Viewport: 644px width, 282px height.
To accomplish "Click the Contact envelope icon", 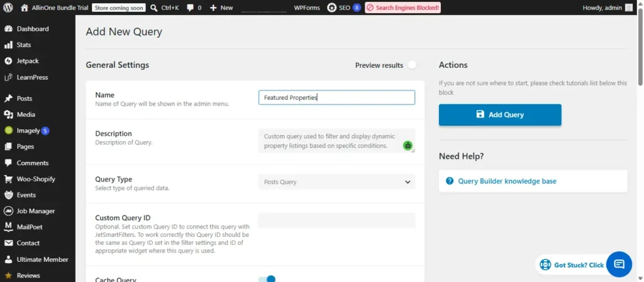I will coord(8,243).
